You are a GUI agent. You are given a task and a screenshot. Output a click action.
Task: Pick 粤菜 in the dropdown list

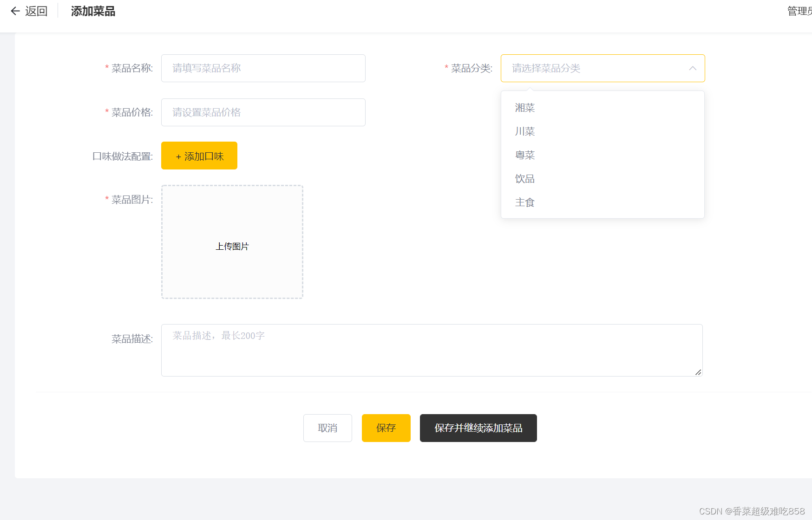(602, 155)
